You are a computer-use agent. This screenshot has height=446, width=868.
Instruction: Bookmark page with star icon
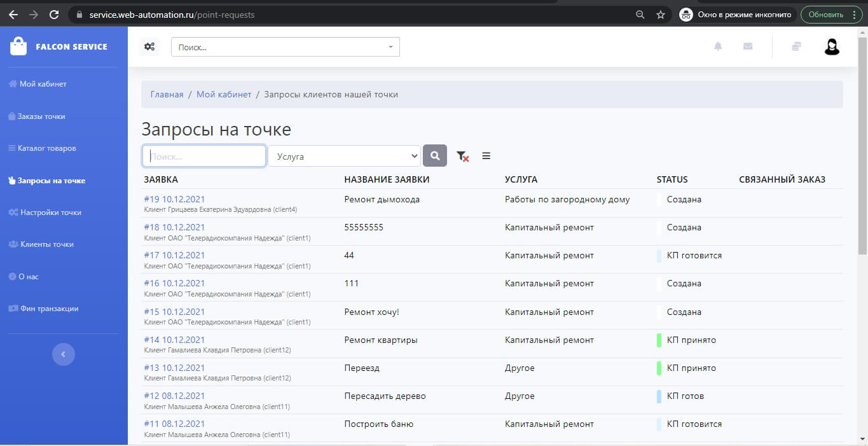pos(661,14)
